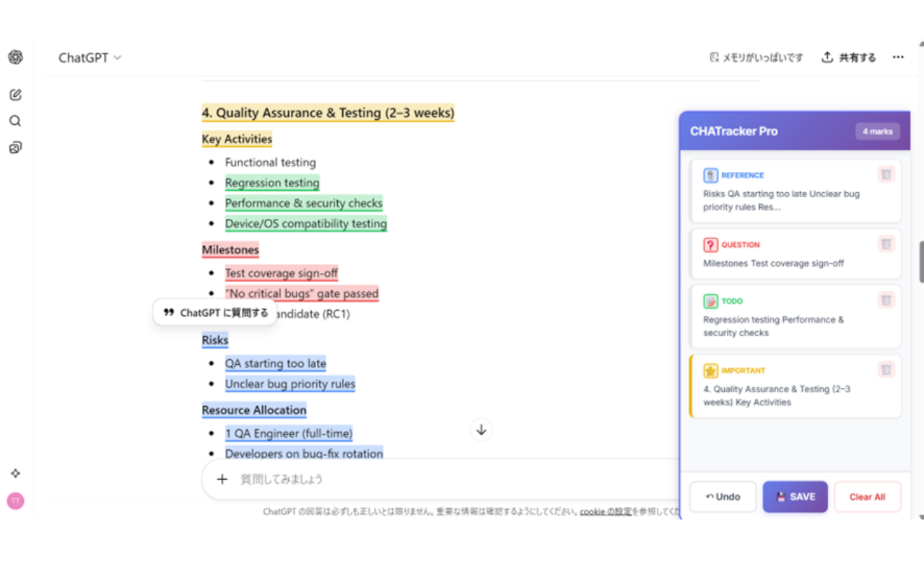This screenshot has width=924, height=578.
Task: Open the cookie の設定 link
Action: click(x=603, y=511)
